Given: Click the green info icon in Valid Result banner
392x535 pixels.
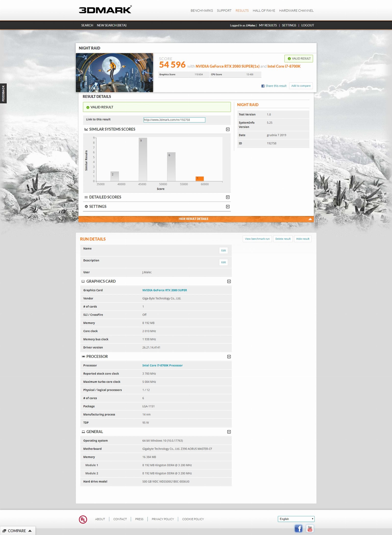Looking at the screenshot, I should [88, 107].
